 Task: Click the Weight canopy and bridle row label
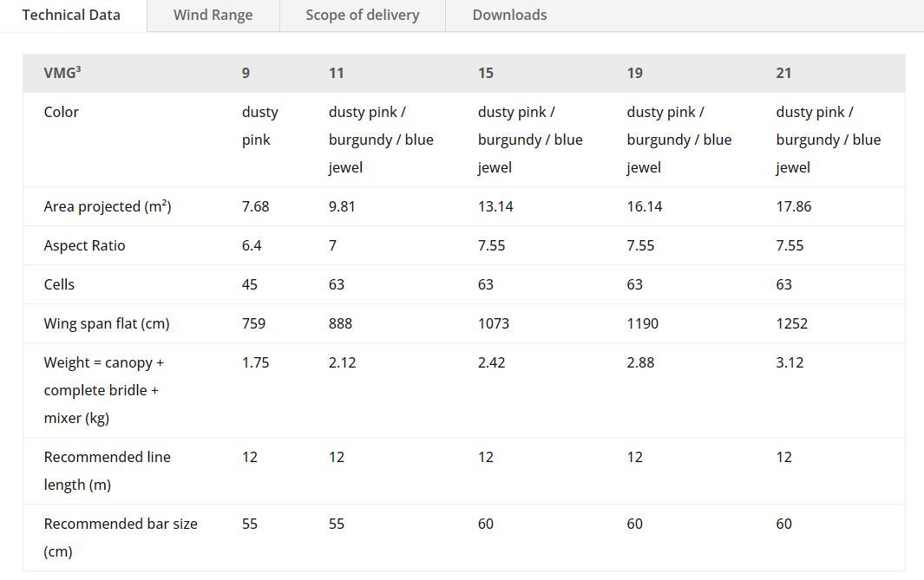[103, 390]
